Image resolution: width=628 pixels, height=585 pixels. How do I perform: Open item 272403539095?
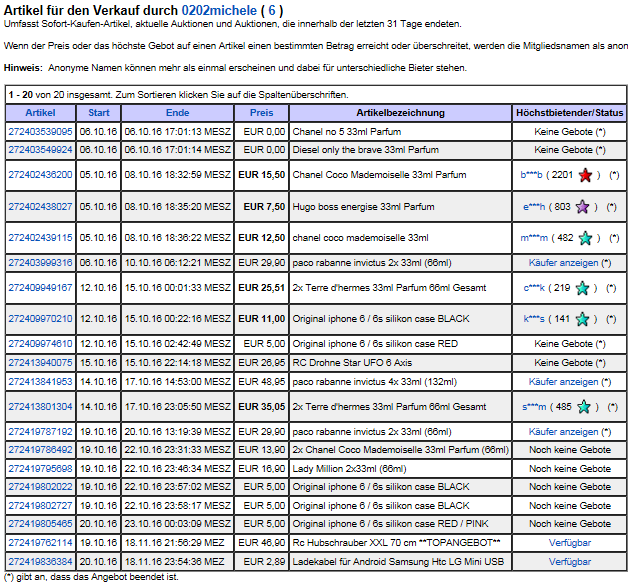pyautogui.click(x=40, y=132)
